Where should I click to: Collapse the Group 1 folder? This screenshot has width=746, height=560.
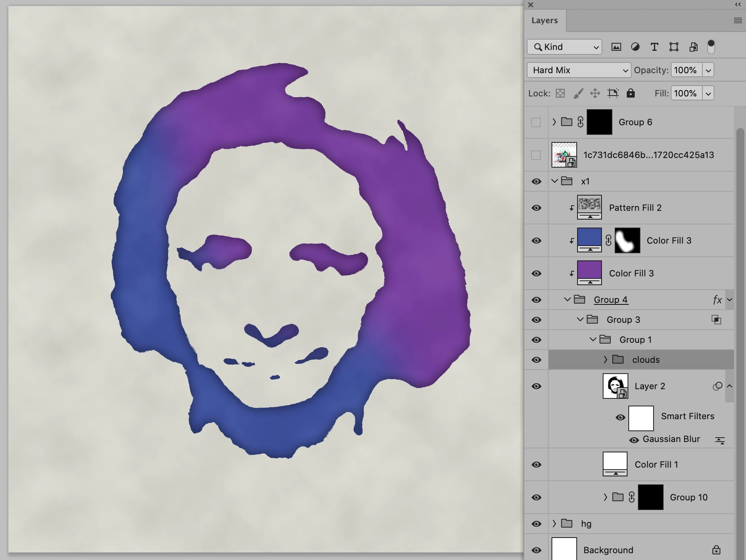click(593, 339)
